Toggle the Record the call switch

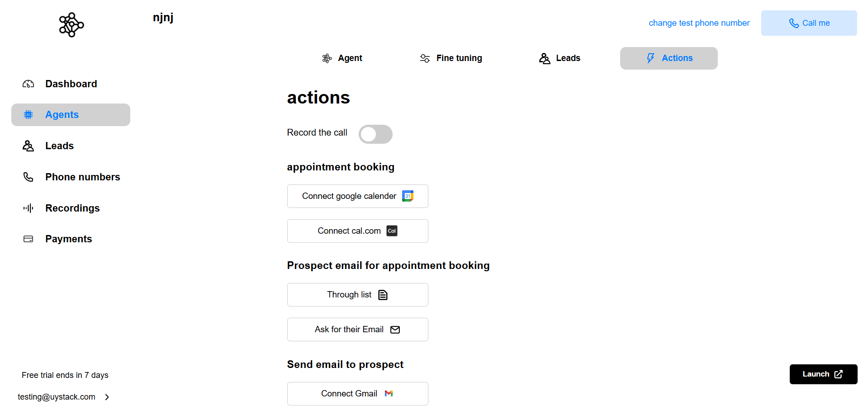pos(375,134)
